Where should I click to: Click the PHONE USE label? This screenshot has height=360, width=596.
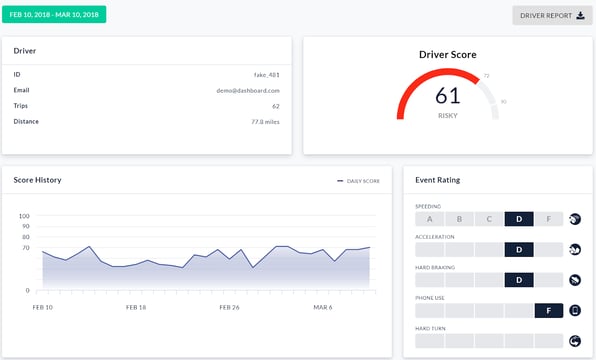click(430, 298)
